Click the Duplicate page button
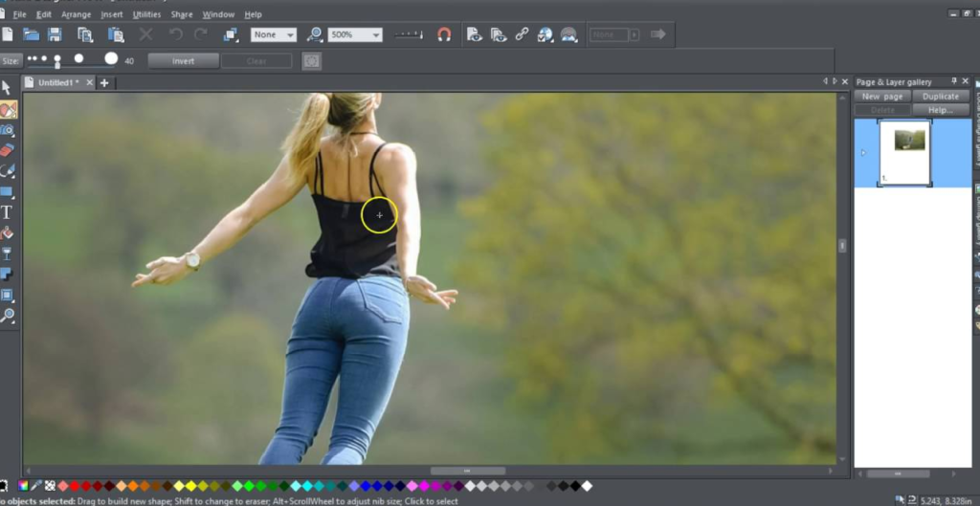Viewport: 980px width, 506px height. (941, 97)
